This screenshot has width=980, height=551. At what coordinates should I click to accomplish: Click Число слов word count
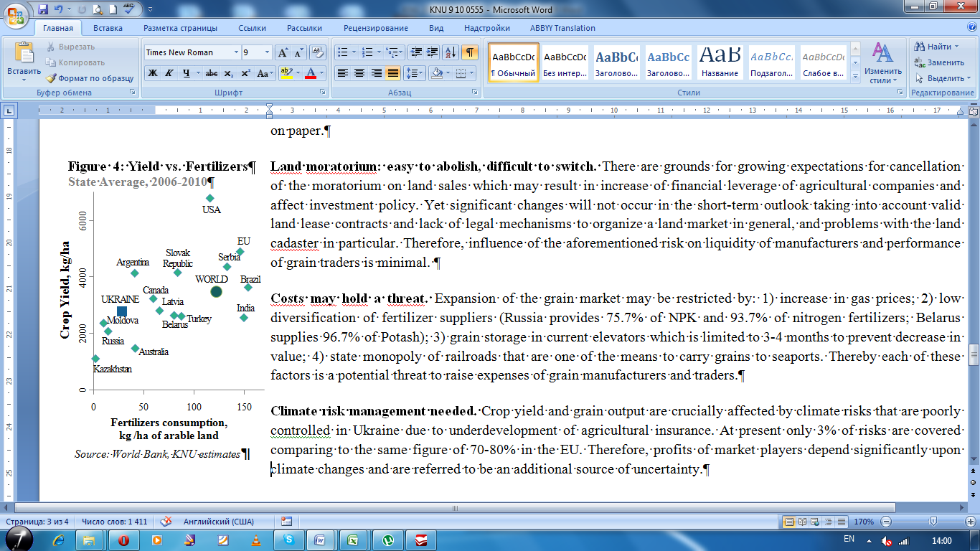click(x=115, y=522)
